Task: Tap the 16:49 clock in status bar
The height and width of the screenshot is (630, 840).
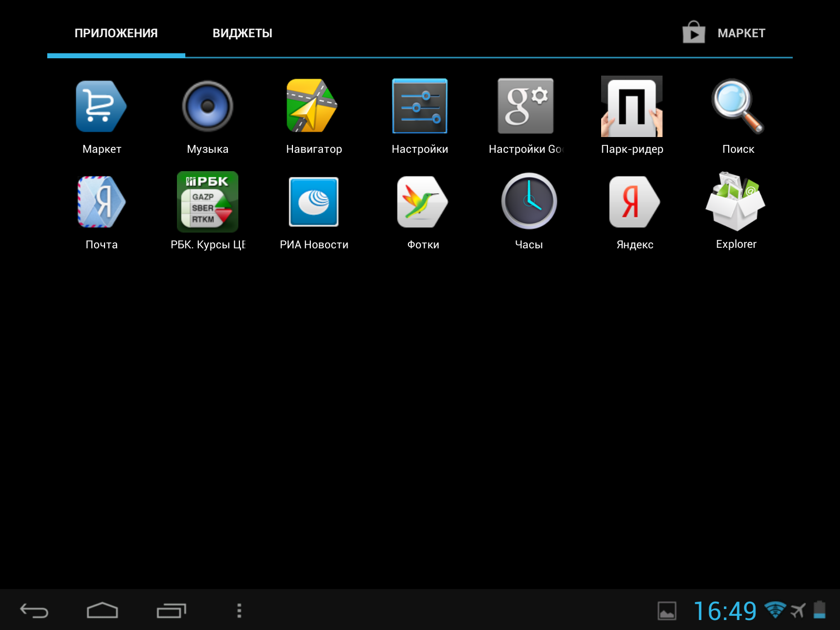Action: (725, 611)
